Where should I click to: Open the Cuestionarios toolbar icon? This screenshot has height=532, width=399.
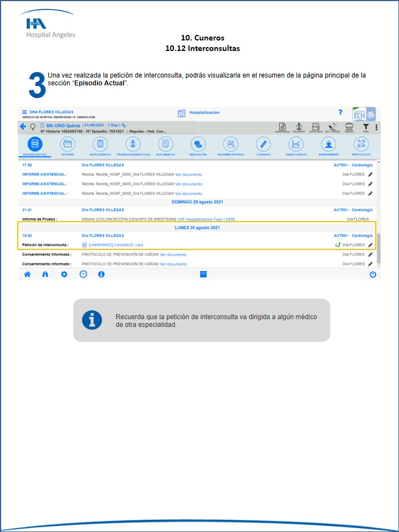pyautogui.click(x=282, y=127)
